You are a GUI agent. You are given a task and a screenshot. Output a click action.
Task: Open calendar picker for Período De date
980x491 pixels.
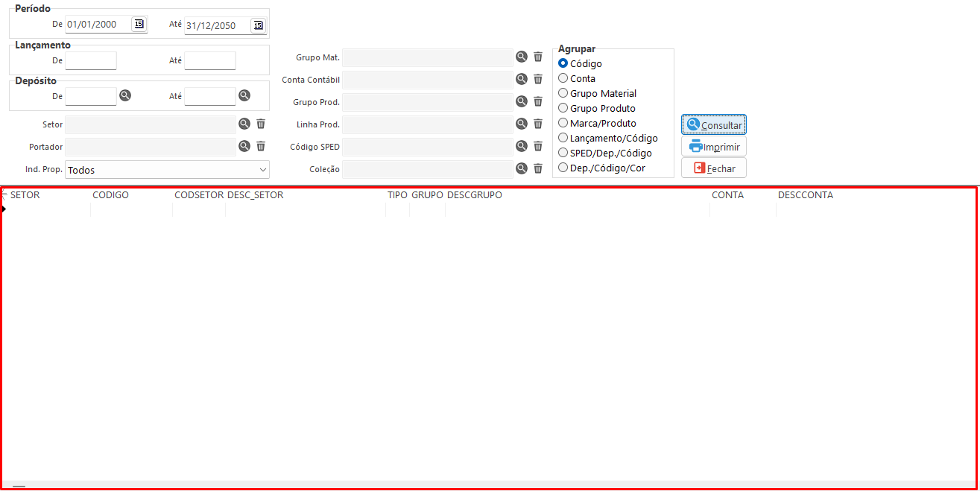click(x=139, y=24)
